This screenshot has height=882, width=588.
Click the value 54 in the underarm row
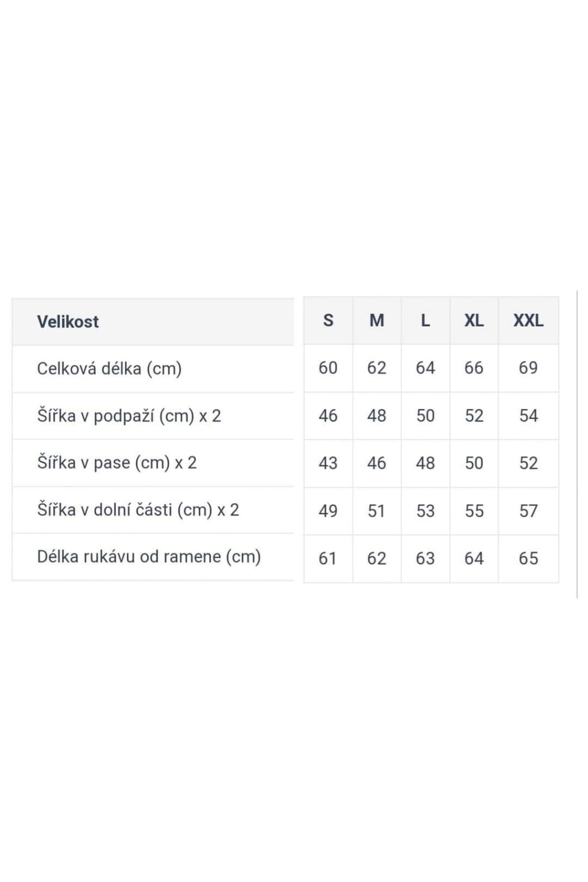point(528,416)
